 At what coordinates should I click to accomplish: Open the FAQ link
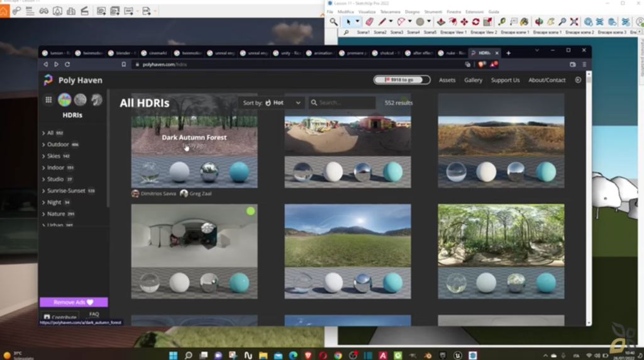94,314
